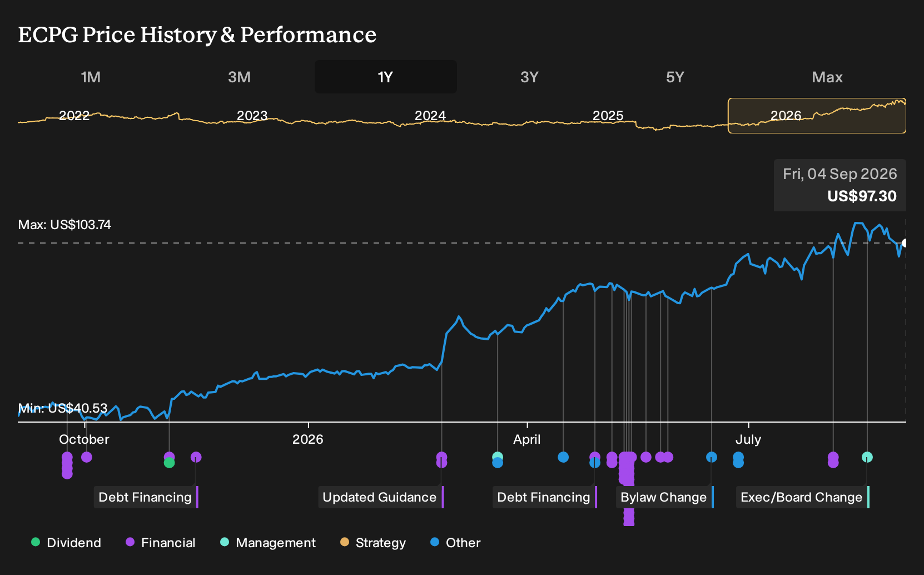Toggle Management events in legend
Viewport: 924px width, 575px height.
pyautogui.click(x=268, y=543)
